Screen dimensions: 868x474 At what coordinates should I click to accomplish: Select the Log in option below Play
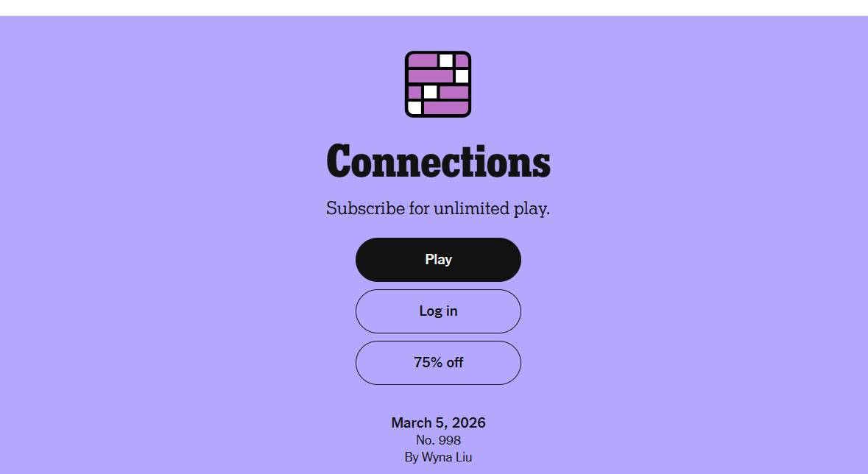pos(438,311)
